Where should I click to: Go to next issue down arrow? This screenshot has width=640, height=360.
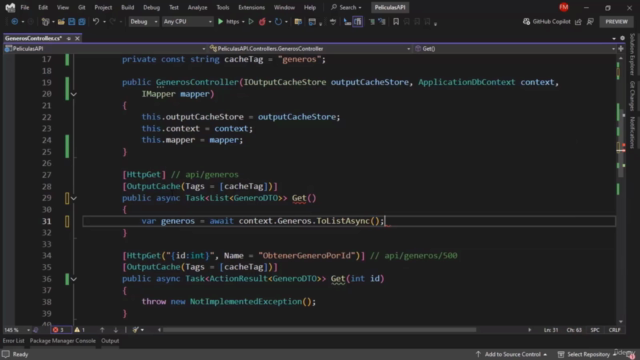(x=116, y=330)
